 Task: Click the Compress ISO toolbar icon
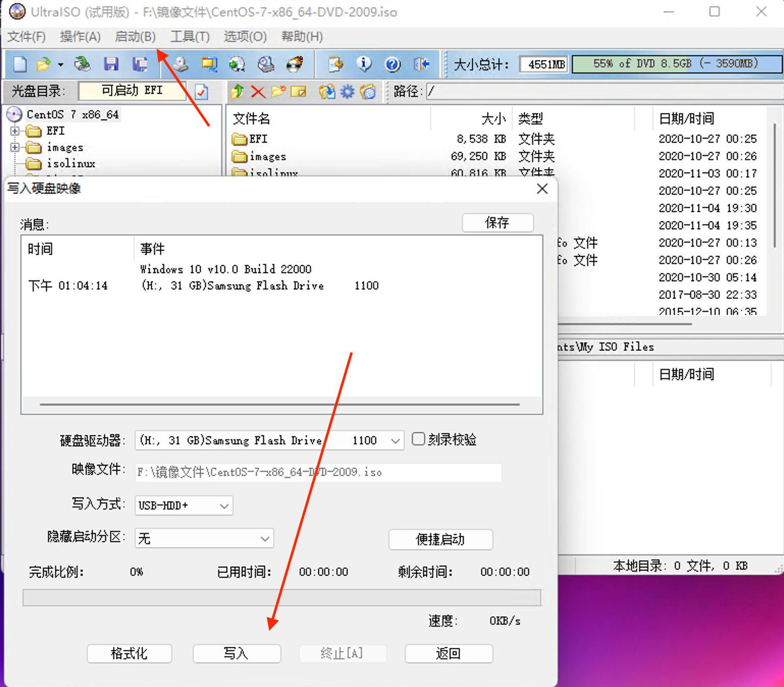coord(209,64)
